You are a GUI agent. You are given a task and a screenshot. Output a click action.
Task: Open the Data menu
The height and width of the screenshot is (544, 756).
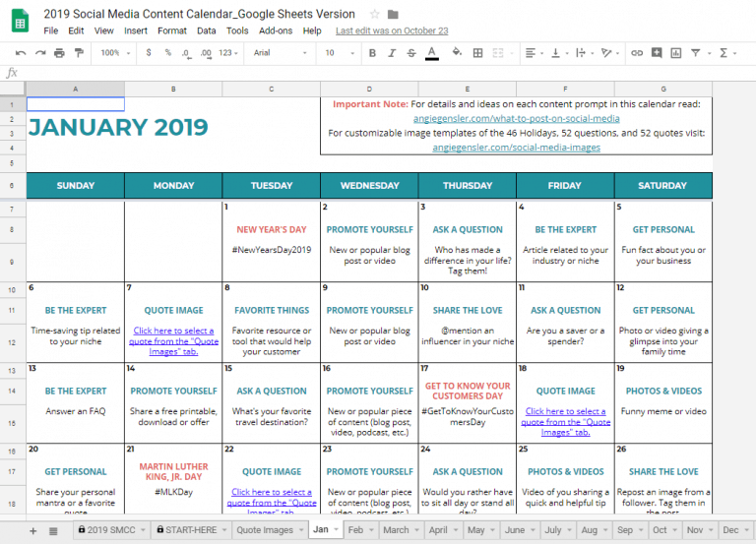click(x=207, y=30)
